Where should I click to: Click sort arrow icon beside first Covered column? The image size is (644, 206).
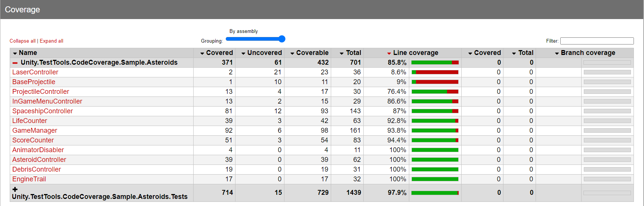coord(202,53)
